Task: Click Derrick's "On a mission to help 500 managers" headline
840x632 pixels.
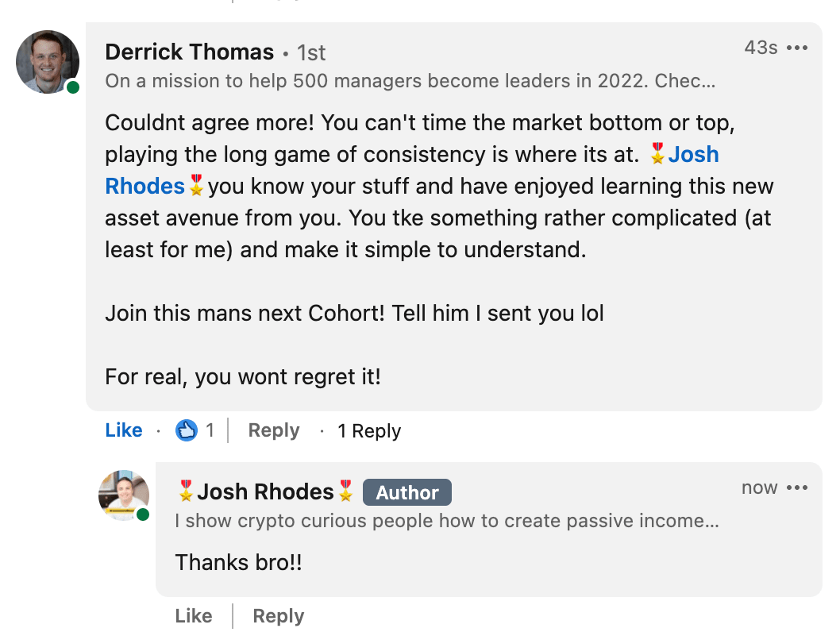Action: pos(410,81)
